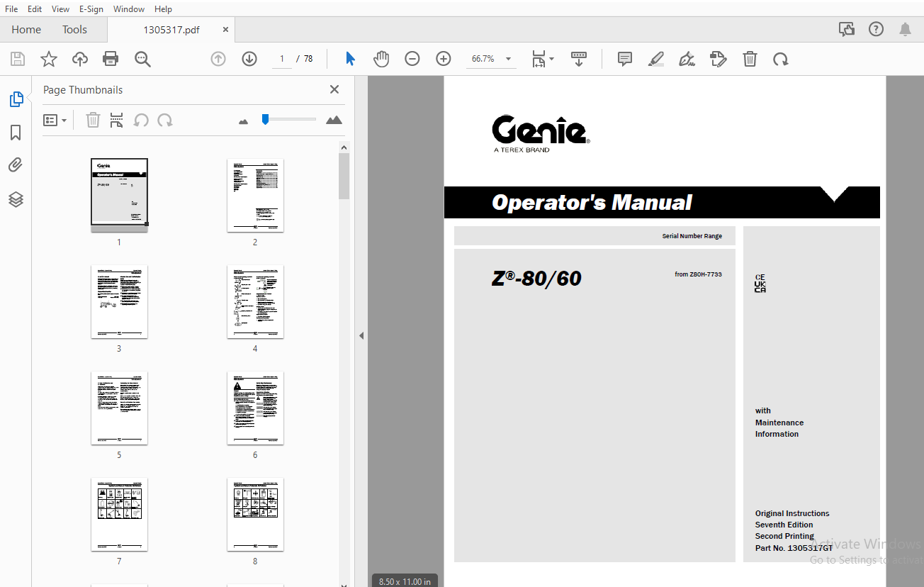Open the Help question mark icon

point(877,29)
